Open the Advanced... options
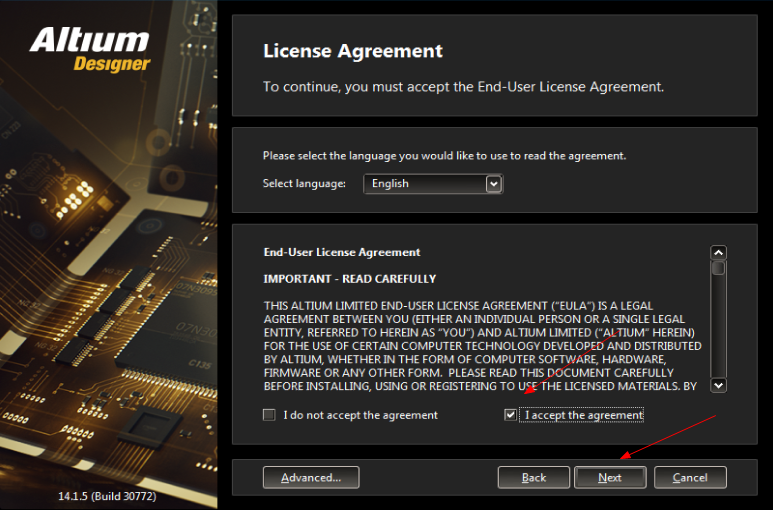Viewport: 773px width, 510px height. pyautogui.click(x=311, y=477)
